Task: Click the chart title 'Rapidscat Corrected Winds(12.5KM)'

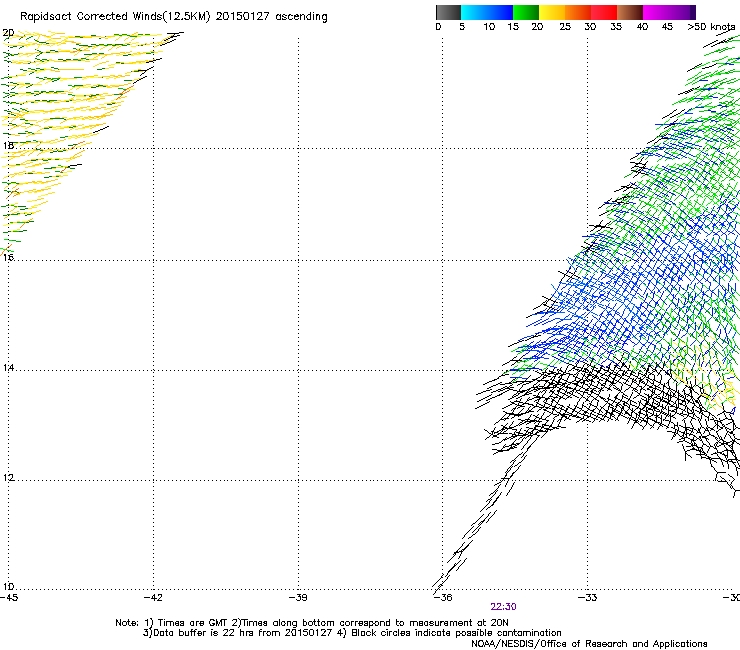Action: [115, 17]
